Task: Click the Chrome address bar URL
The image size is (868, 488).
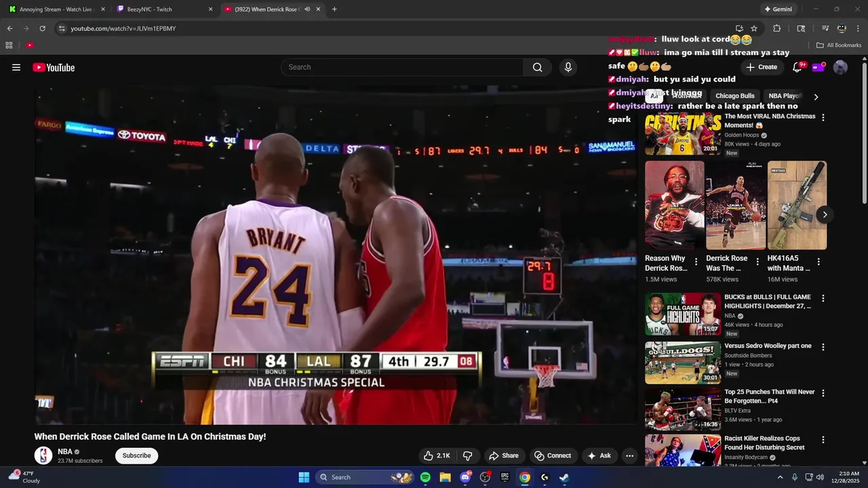Action: tap(123, 28)
